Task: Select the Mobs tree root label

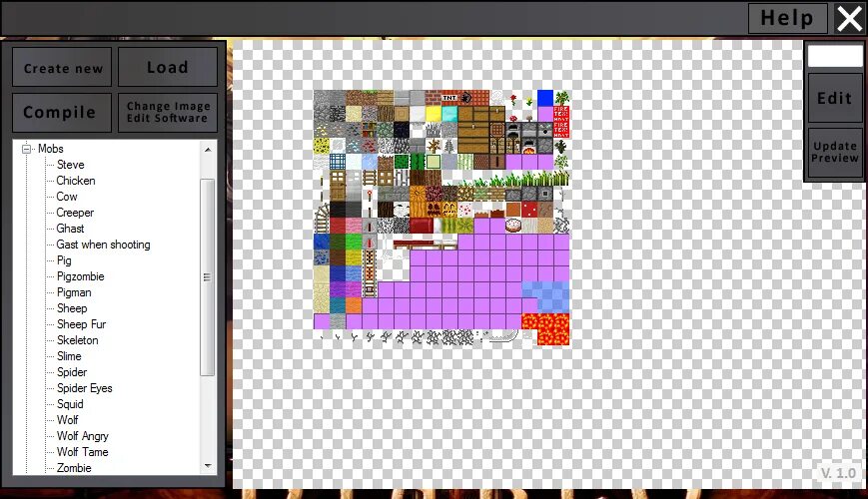Action: (50, 149)
